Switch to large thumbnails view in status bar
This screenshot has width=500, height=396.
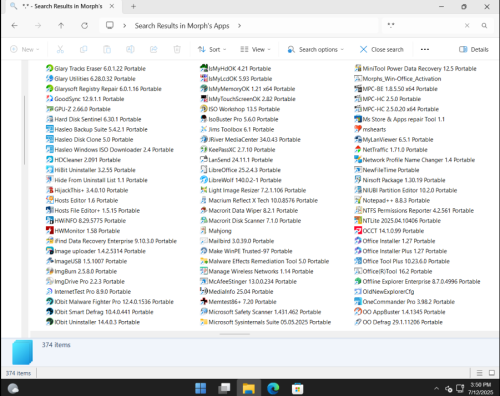point(492,373)
